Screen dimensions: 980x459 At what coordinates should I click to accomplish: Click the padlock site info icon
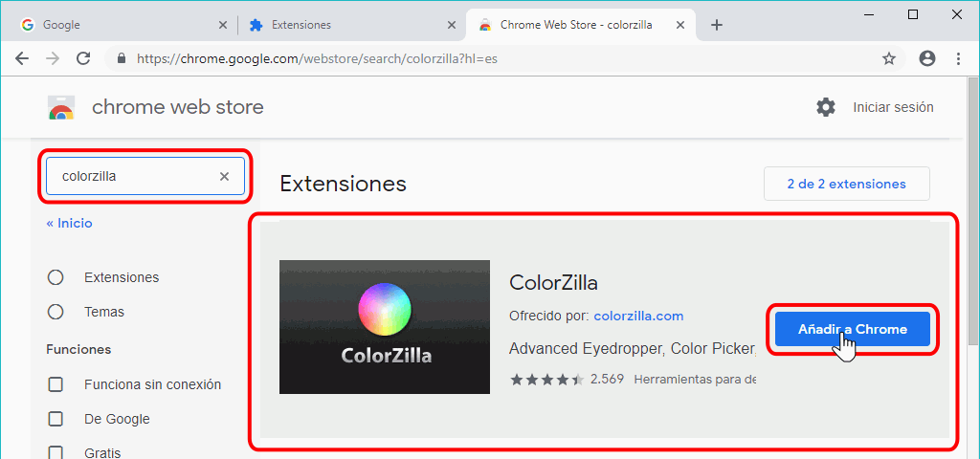[122, 58]
